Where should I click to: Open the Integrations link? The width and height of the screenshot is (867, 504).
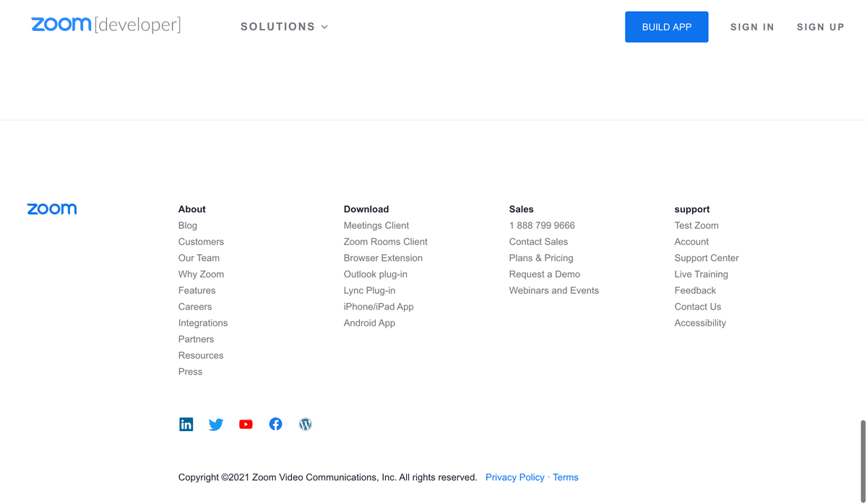tap(203, 323)
